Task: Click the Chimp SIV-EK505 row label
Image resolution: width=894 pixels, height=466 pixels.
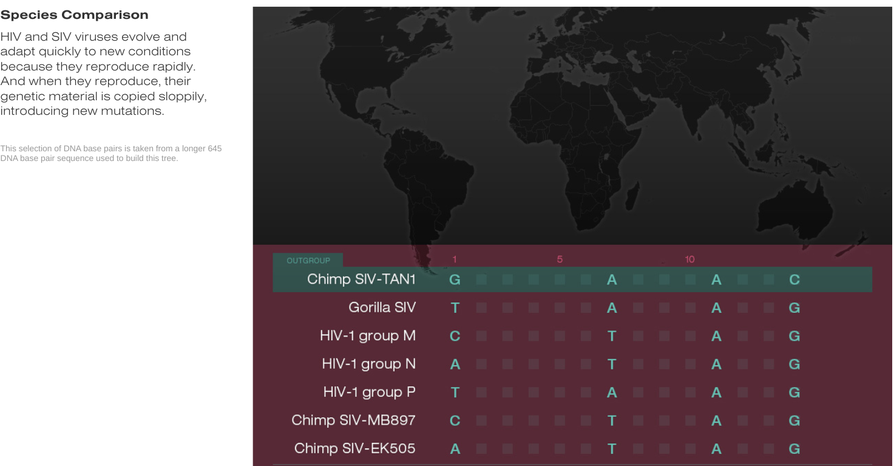Action: tap(355, 449)
